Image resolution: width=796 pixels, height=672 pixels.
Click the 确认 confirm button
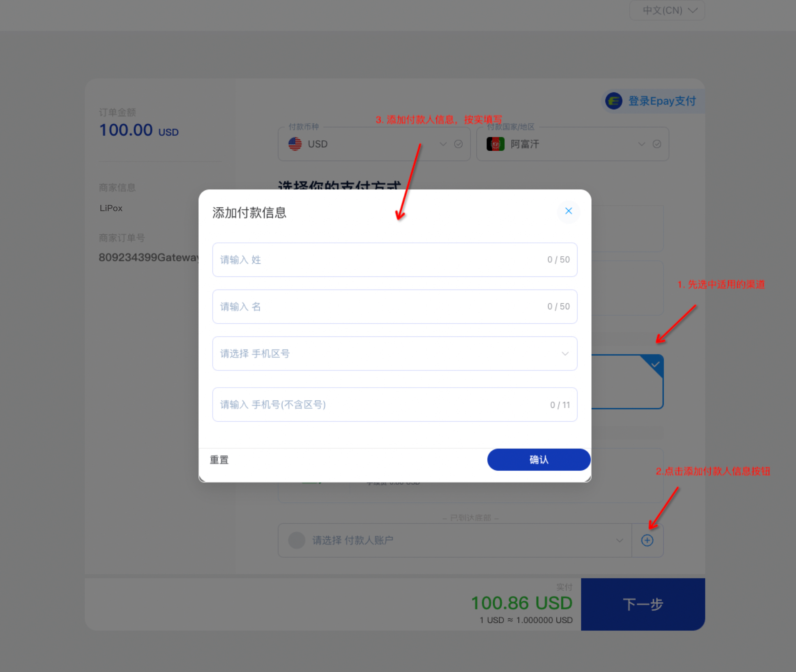pyautogui.click(x=539, y=460)
